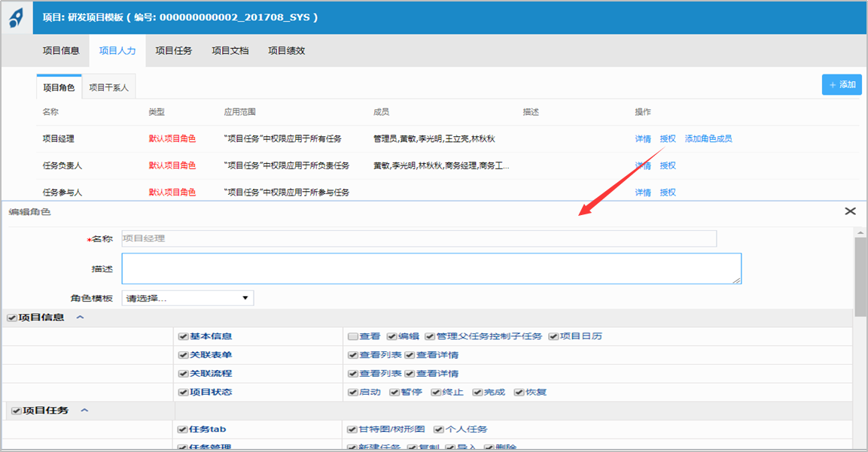The image size is (868, 452).
Task: Click the blue 添加 button
Action: pyautogui.click(x=842, y=85)
